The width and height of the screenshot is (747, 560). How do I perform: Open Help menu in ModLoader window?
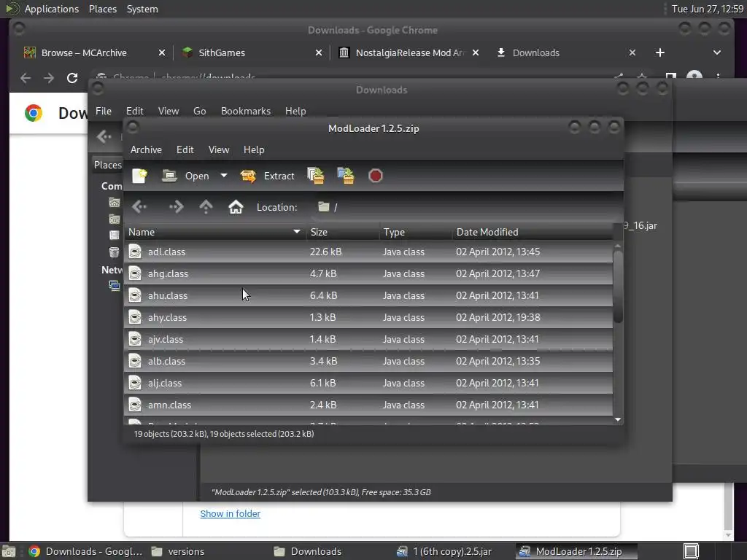(x=254, y=149)
